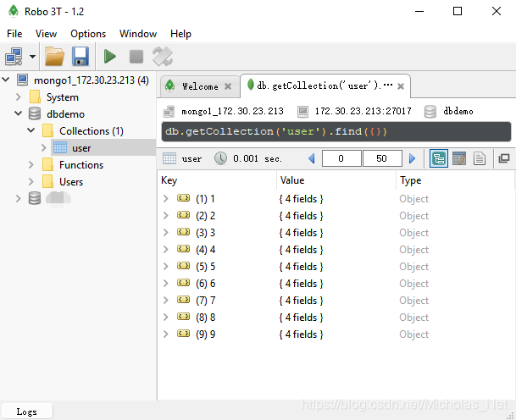Click object icon of document (8) 8
This screenshot has width=516, height=420.
pyautogui.click(x=183, y=317)
